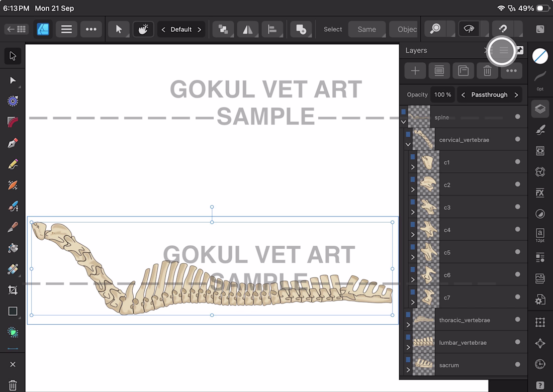Switch to previous Default preset
Image resolution: width=553 pixels, height=392 pixels.
[x=163, y=30]
